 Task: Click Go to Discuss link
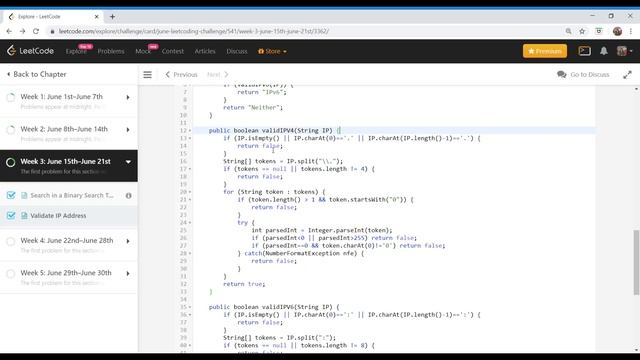click(x=589, y=75)
